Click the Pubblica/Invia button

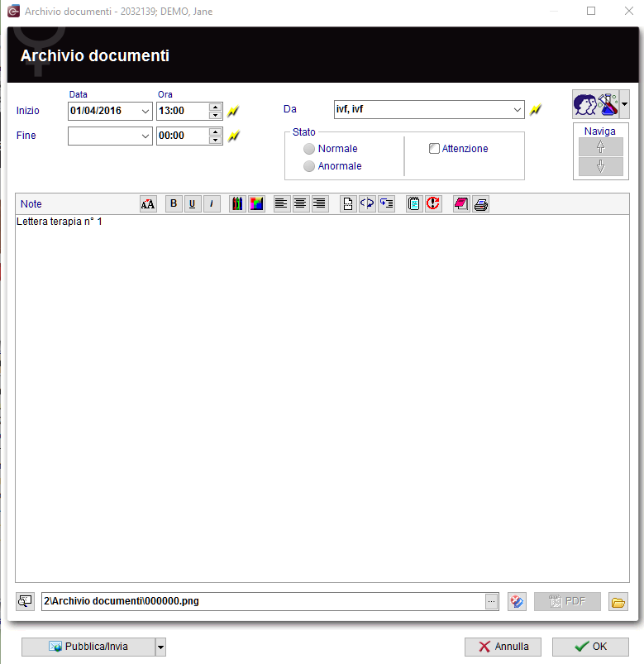(x=88, y=647)
